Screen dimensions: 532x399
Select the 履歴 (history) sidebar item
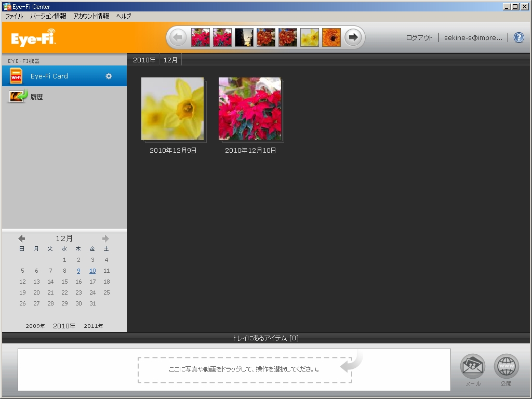point(36,96)
